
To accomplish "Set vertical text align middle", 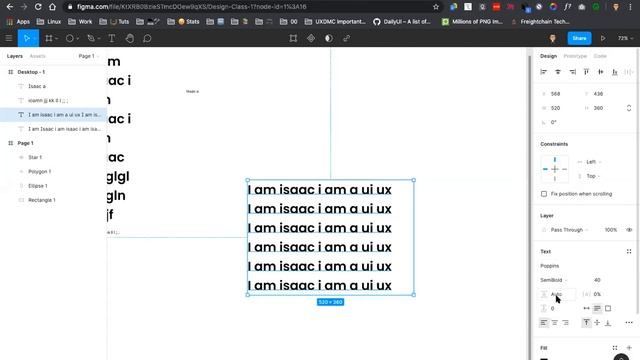I will click(x=597, y=322).
